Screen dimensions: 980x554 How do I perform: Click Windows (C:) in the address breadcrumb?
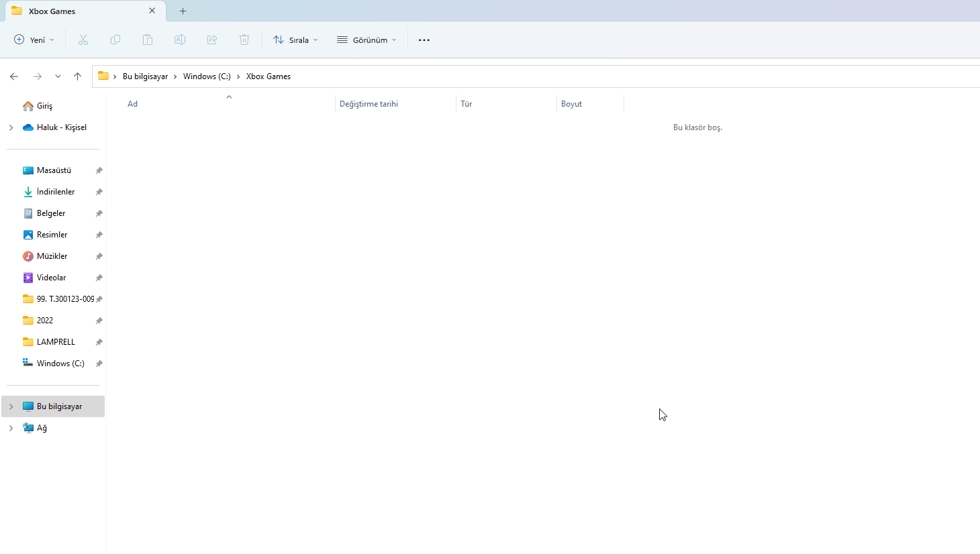(x=207, y=76)
